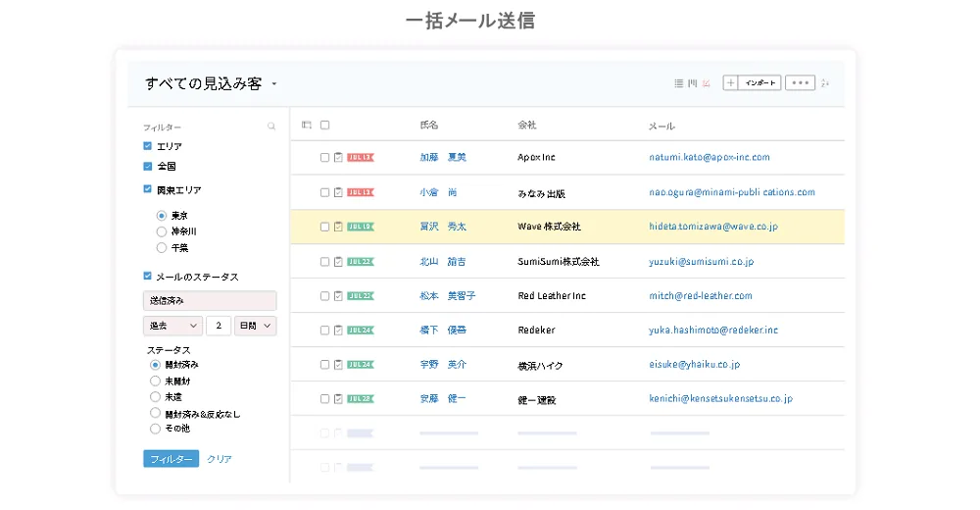Viewport: 980px width, 510px height.
Task: Select the 開封済み status radio button
Action: 155,365
